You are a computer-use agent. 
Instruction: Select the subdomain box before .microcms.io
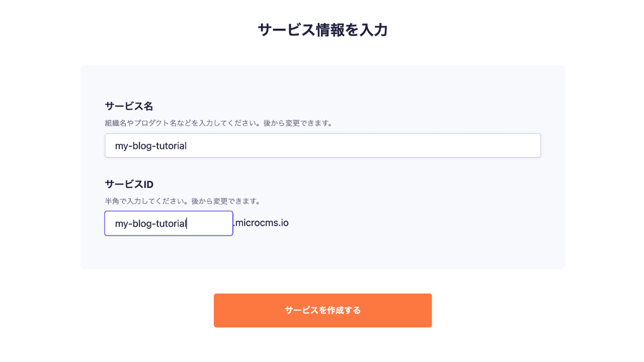169,223
